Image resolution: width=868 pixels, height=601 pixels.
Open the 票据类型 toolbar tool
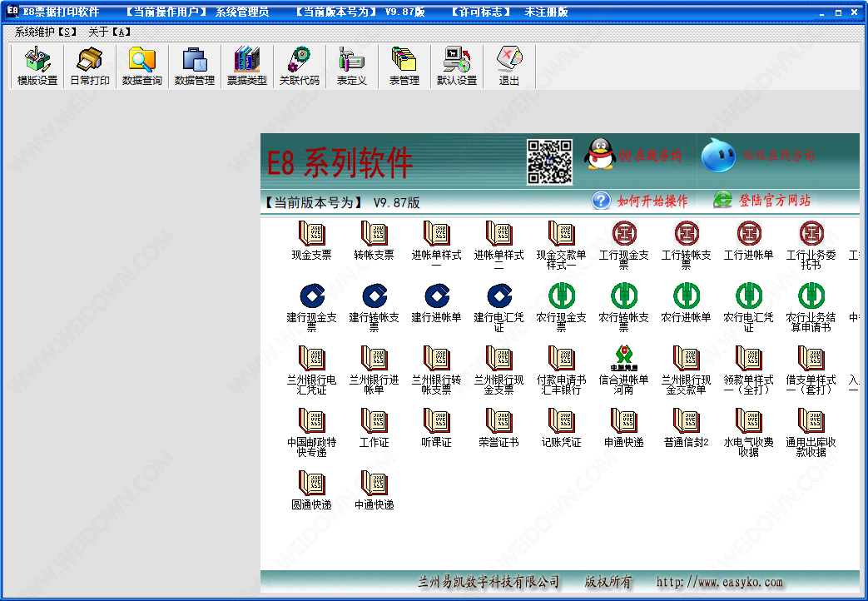[x=247, y=67]
